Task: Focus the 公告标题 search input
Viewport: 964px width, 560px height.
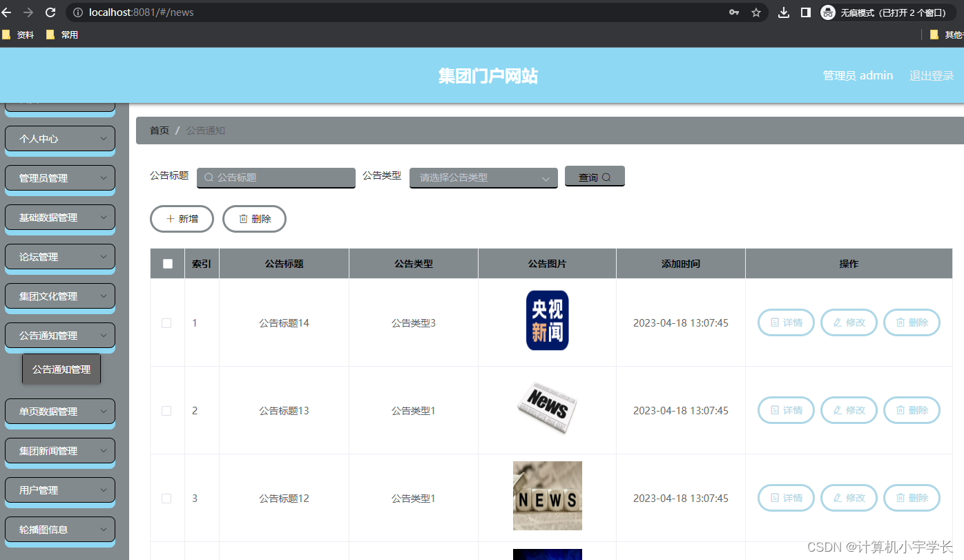Action: (x=276, y=177)
